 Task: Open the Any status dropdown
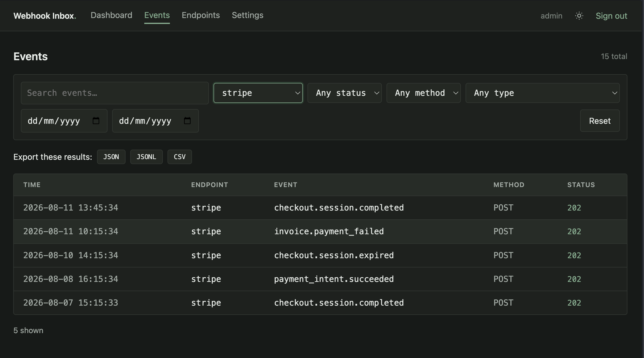(345, 93)
